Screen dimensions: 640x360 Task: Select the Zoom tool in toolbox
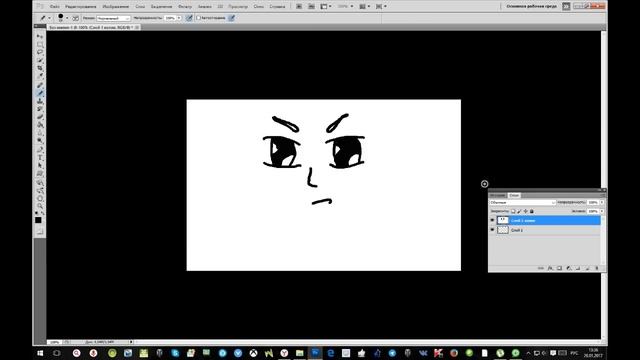[40, 206]
